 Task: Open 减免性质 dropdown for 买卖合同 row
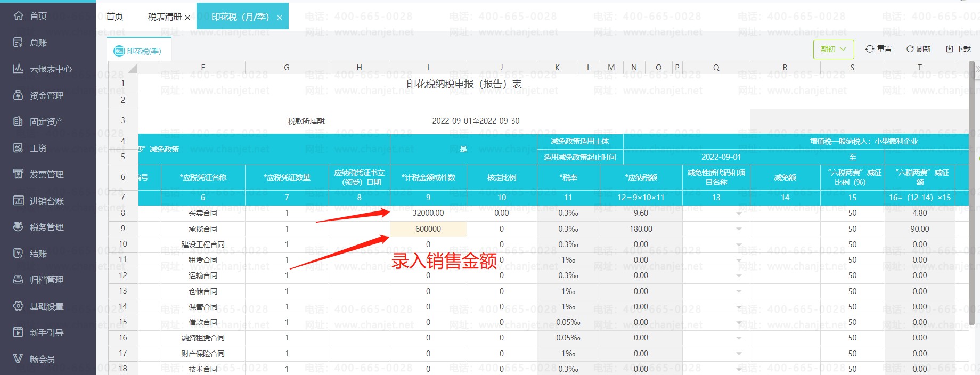tap(739, 214)
